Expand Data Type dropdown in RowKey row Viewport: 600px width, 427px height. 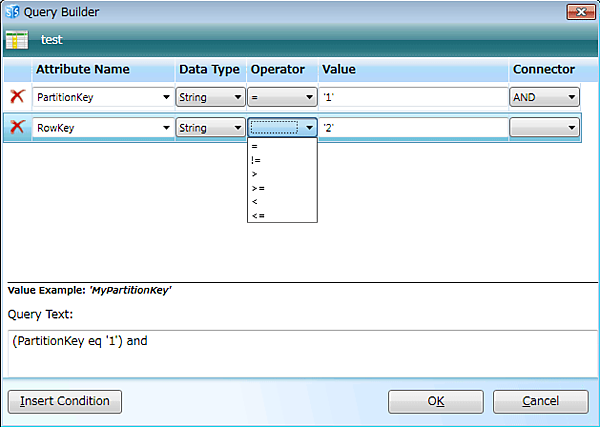coord(237,128)
